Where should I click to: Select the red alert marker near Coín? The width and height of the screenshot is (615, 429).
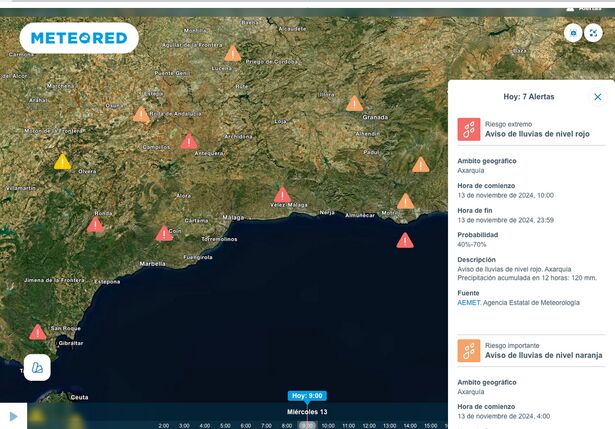pyautogui.click(x=164, y=234)
